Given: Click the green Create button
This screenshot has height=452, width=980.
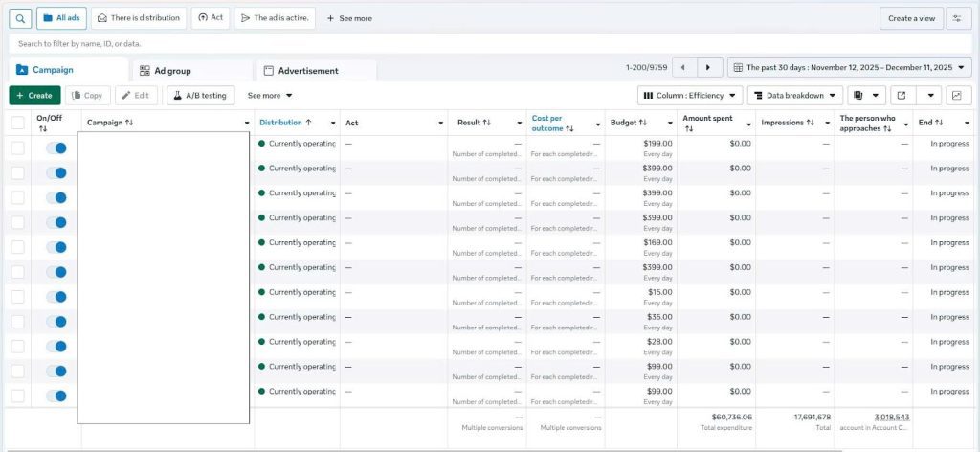Looking at the screenshot, I should [35, 96].
